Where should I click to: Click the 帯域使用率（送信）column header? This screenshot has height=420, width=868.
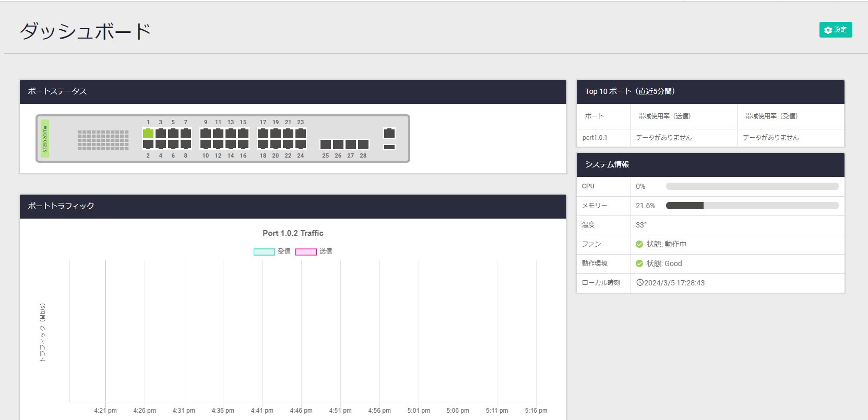pos(664,116)
